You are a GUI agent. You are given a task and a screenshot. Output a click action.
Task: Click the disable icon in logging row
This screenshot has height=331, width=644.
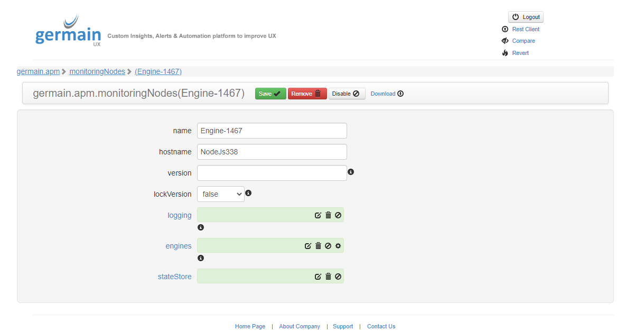coord(338,215)
